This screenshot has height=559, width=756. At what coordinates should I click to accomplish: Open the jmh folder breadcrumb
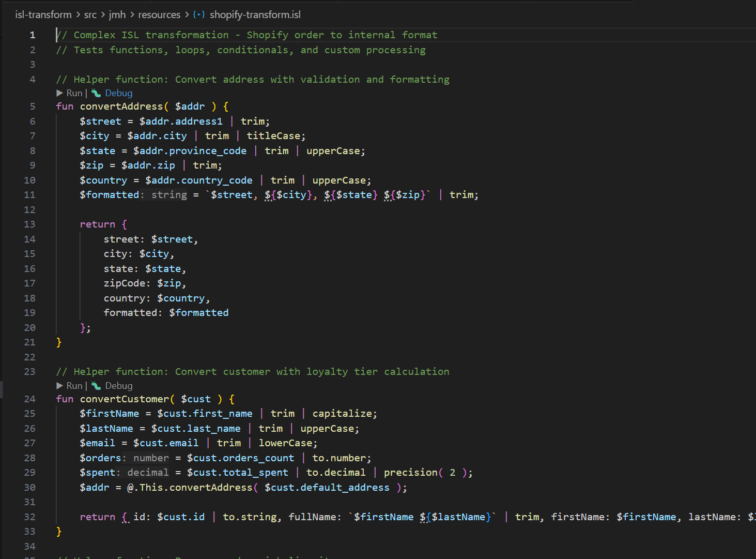(x=117, y=14)
